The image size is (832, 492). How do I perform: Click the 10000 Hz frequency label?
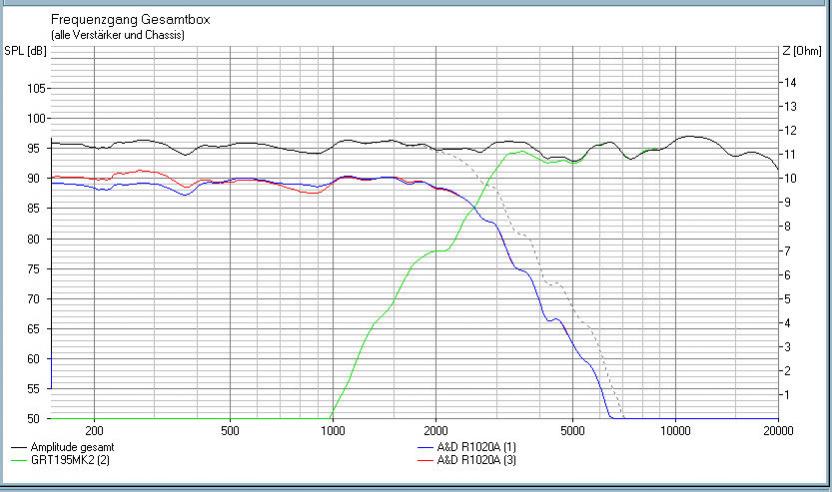coord(675,430)
